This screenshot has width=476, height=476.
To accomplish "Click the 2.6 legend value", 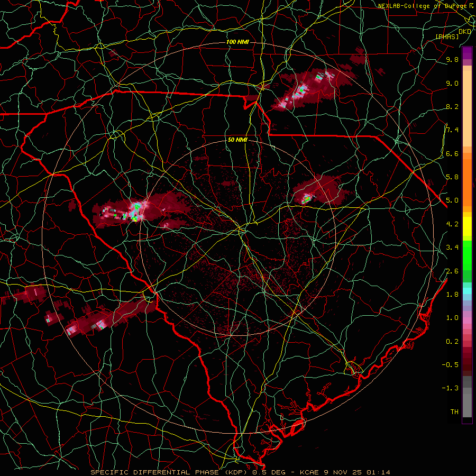I will tap(452, 271).
